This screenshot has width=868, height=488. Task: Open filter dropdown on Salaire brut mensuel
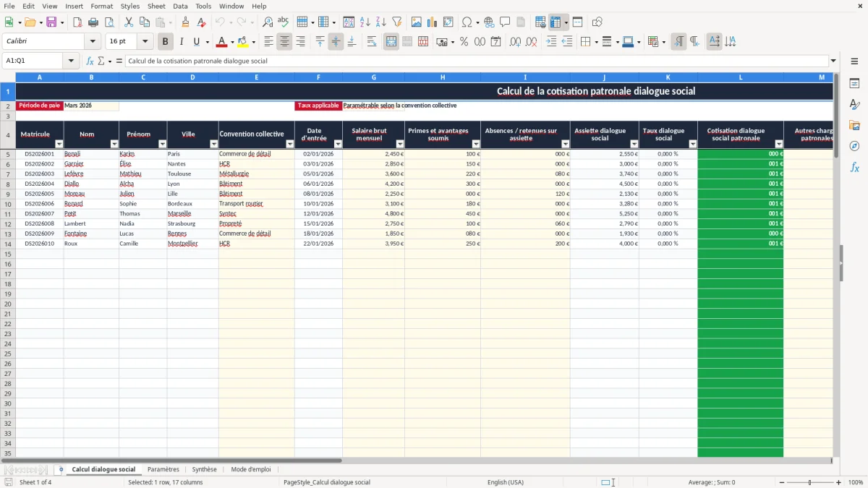point(400,144)
